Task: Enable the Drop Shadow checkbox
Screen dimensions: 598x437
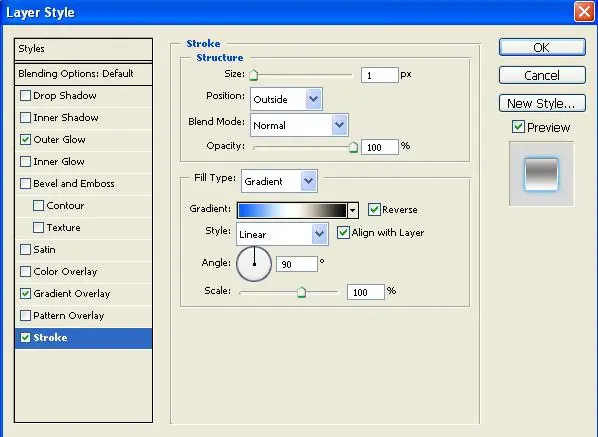Action: click(25, 95)
